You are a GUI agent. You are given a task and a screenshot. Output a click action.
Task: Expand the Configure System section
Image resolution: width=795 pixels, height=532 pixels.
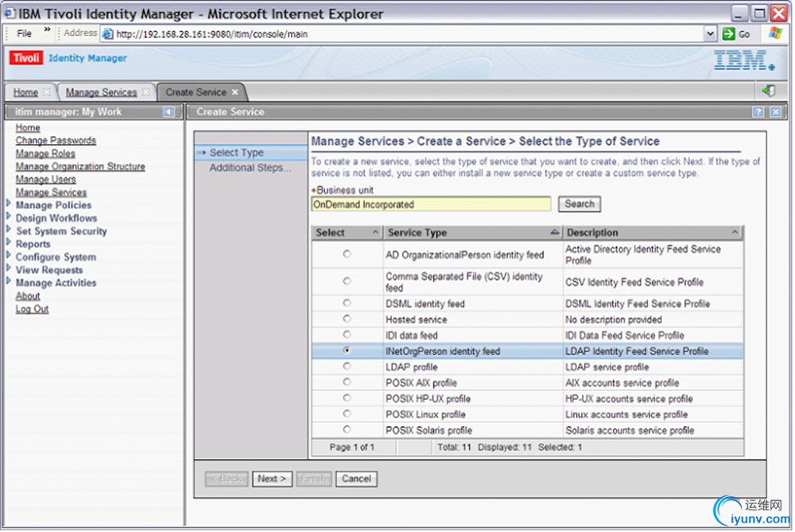tap(10, 257)
